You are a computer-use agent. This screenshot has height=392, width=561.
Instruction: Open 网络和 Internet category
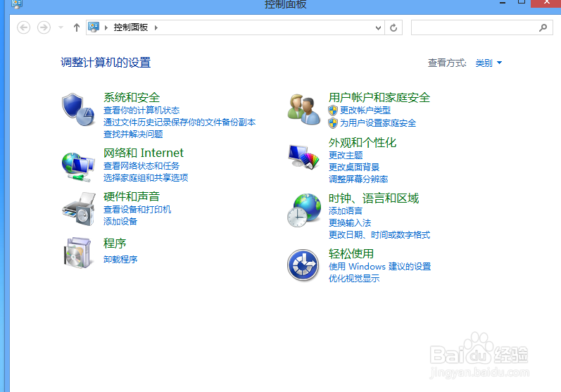144,153
